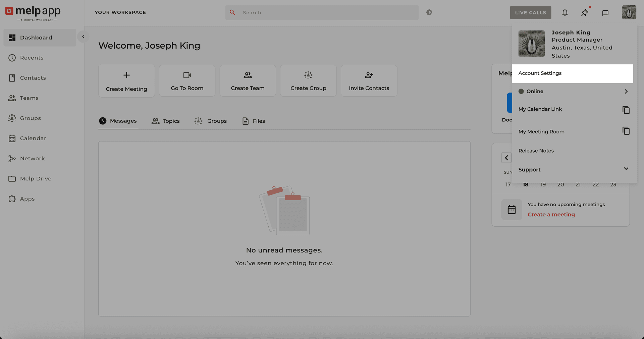This screenshot has height=339, width=644.
Task: Copy My Meeting Room link icon
Action: [626, 131]
